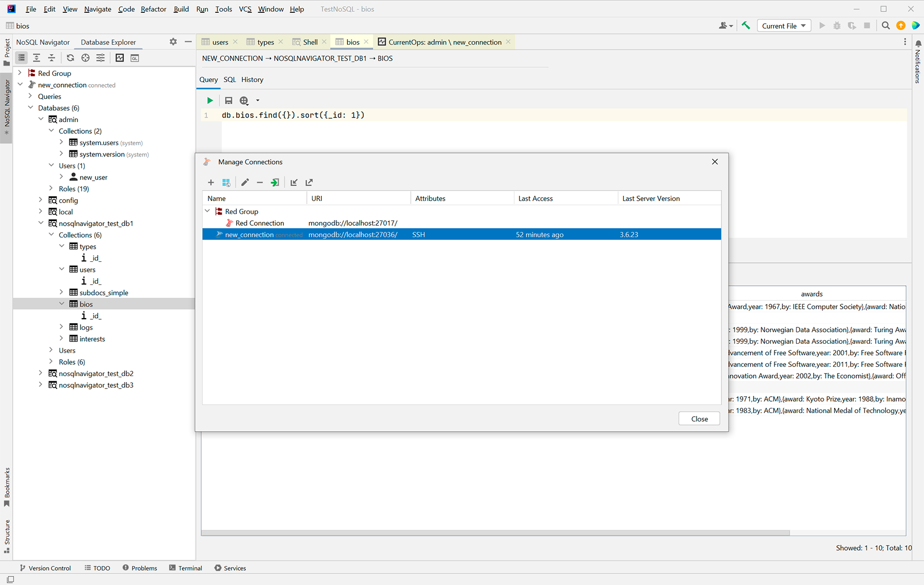Click the pencil edit connection icon
Image resolution: width=924 pixels, height=585 pixels.
(245, 182)
